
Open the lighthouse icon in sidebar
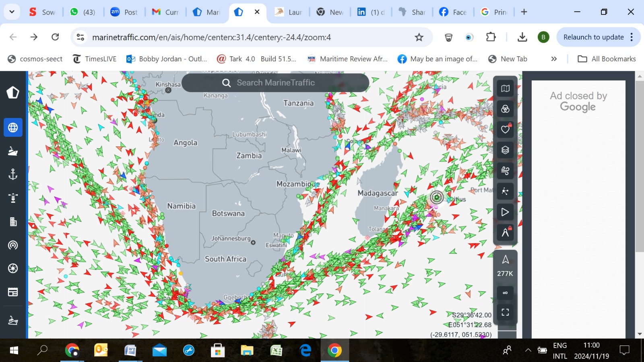tap(13, 198)
